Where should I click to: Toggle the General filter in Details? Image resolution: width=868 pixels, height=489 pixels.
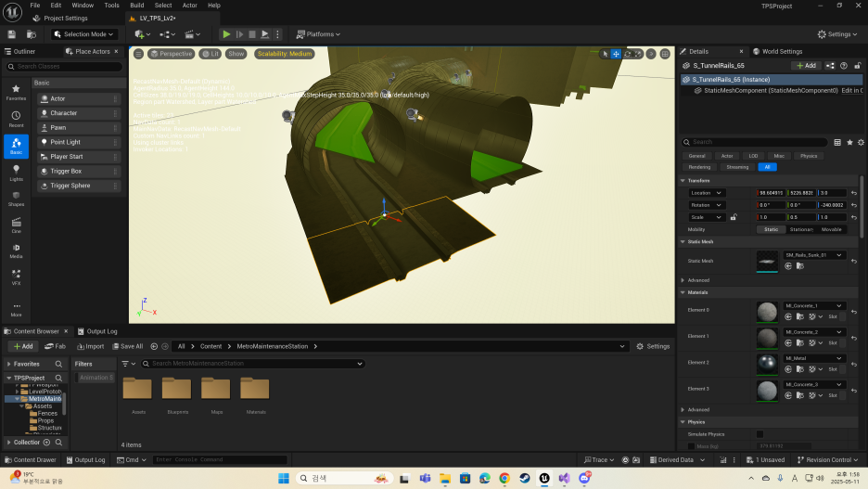[x=696, y=156]
